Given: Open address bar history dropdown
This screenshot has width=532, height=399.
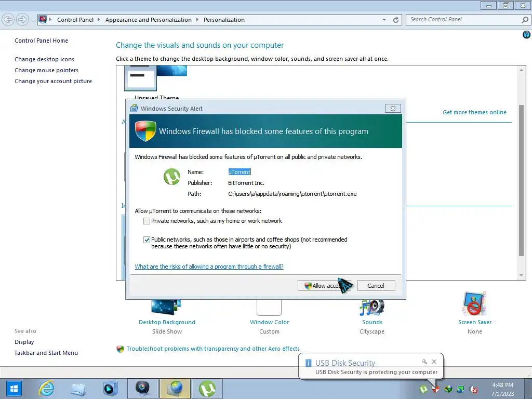Looking at the screenshot, I should [x=384, y=20].
